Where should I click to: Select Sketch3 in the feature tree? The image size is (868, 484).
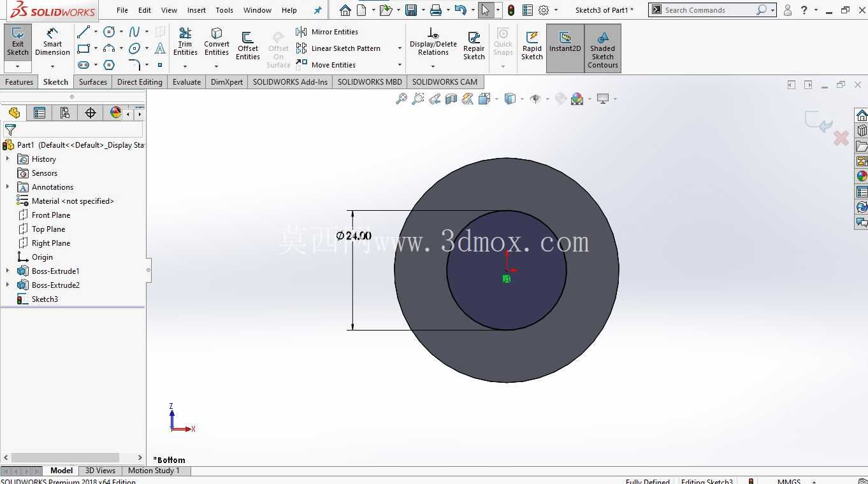tap(38, 299)
